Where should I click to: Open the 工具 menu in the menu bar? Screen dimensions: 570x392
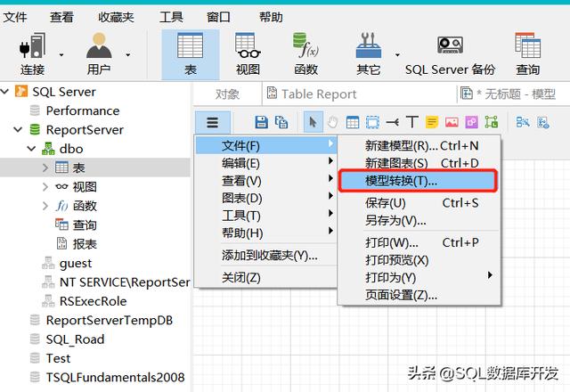coord(171,17)
